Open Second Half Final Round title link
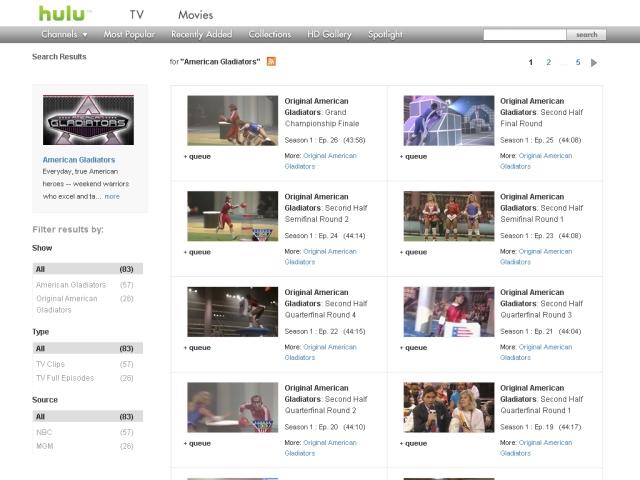This screenshot has height=480, width=640. click(542, 112)
